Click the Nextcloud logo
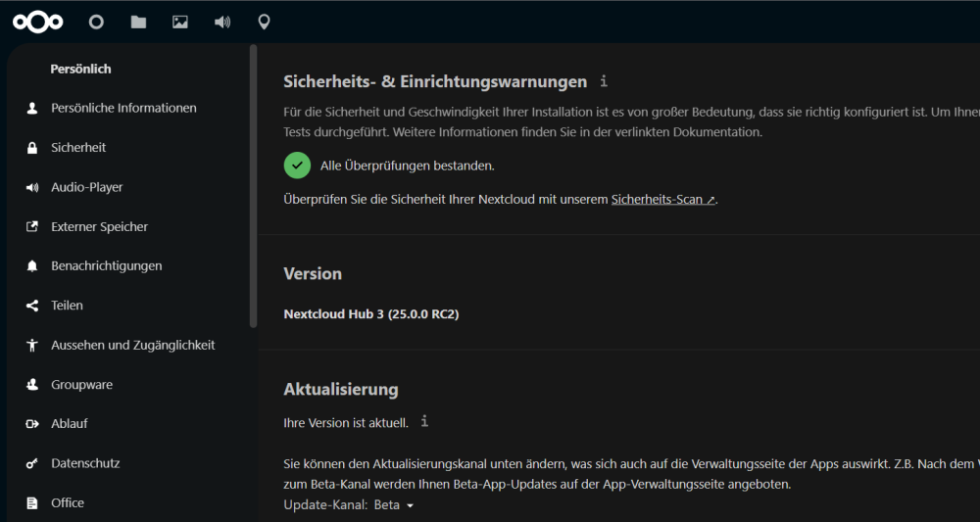 38,23
